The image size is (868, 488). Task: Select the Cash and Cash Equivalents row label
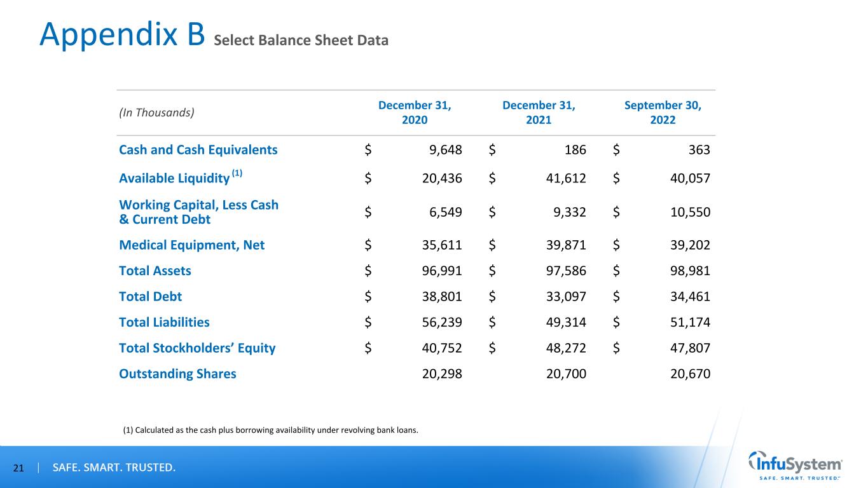(198, 150)
